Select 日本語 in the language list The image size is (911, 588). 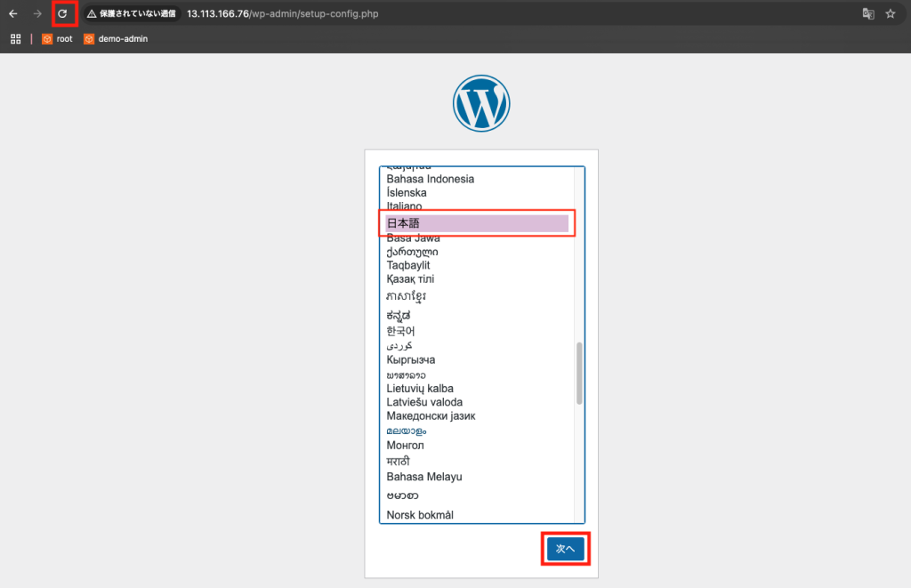coord(477,223)
